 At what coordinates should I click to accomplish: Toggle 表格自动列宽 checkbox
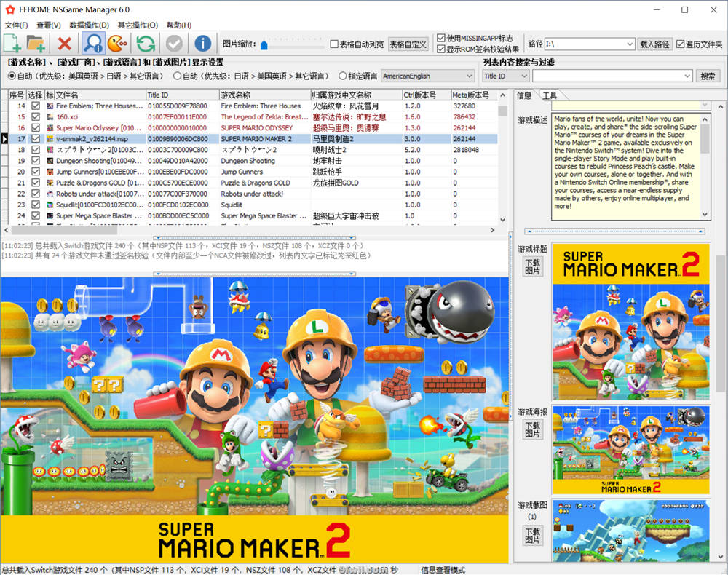334,44
